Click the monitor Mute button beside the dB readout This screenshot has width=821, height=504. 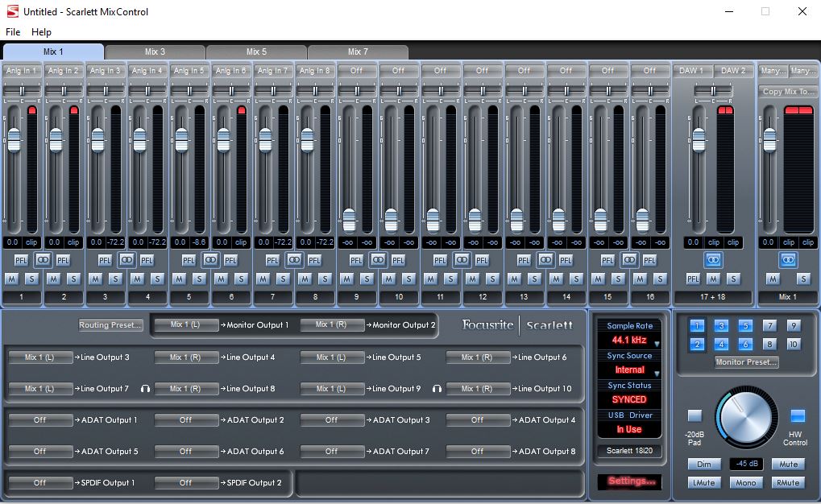(788, 465)
